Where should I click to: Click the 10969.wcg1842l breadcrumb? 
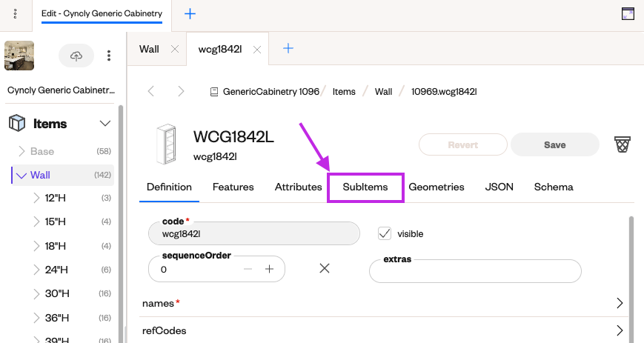coord(444,92)
